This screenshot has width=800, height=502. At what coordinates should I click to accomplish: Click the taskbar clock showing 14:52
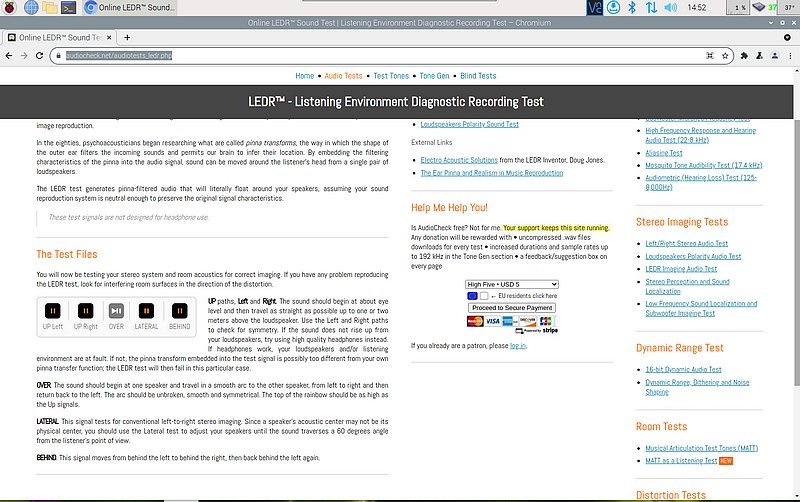(x=696, y=7)
